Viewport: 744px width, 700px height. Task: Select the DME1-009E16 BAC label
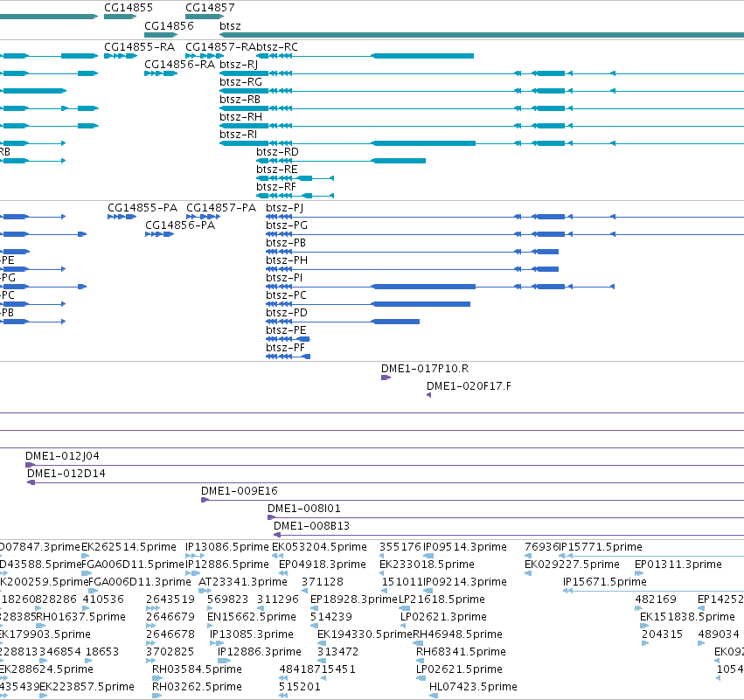coord(240,491)
